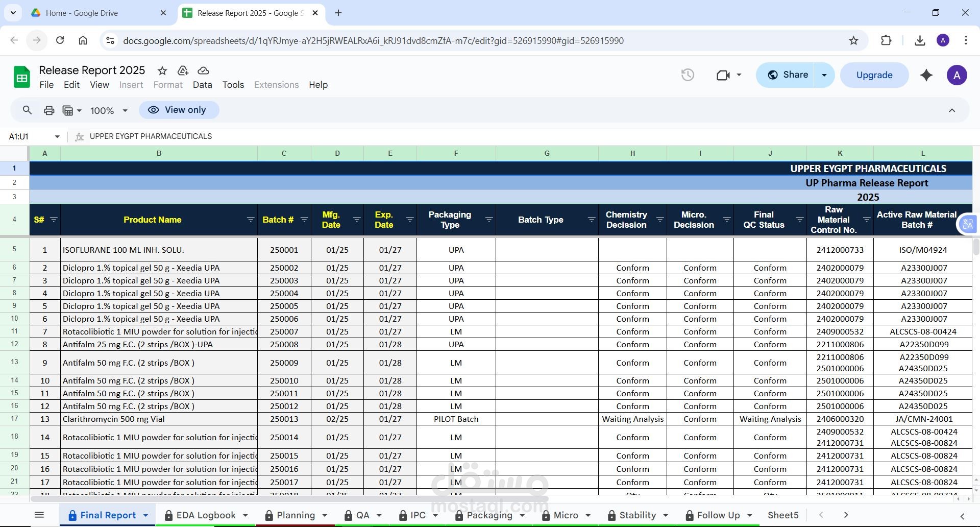
Task: Open the Final Report tab dropdown arrow
Action: (145, 515)
